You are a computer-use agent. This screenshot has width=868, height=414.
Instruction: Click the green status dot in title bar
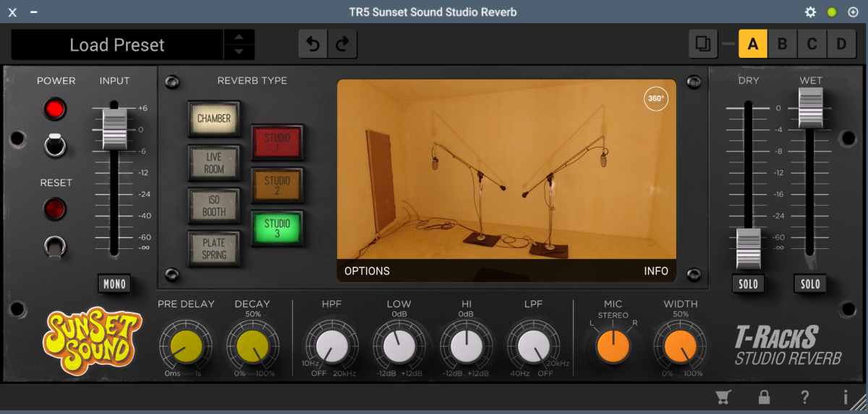coord(832,12)
